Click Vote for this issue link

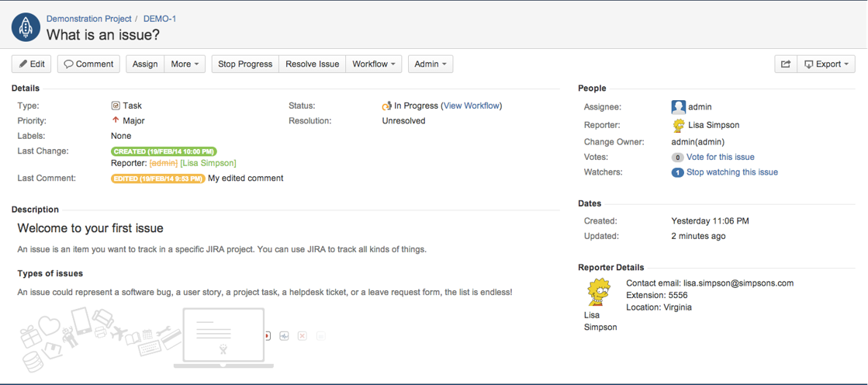click(x=720, y=157)
